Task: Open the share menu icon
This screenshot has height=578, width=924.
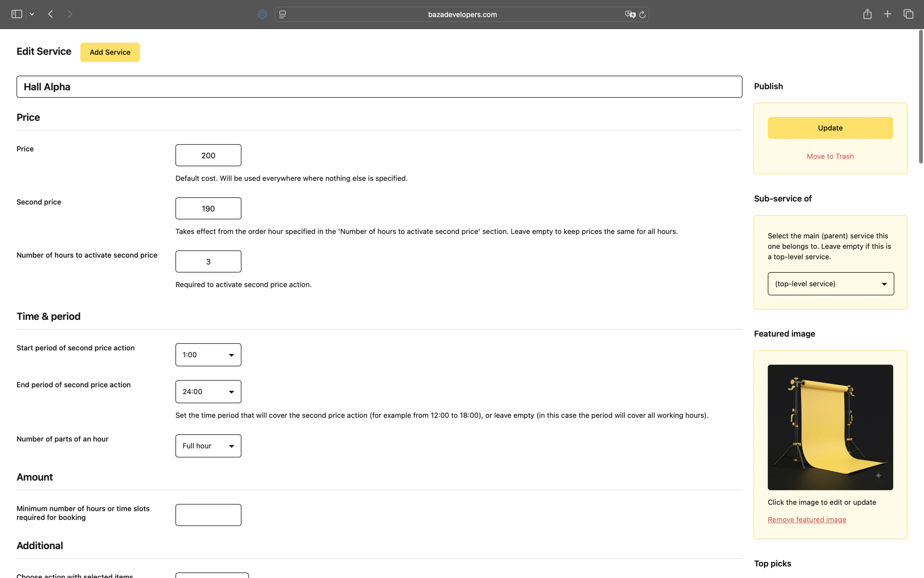Action: pyautogui.click(x=867, y=14)
